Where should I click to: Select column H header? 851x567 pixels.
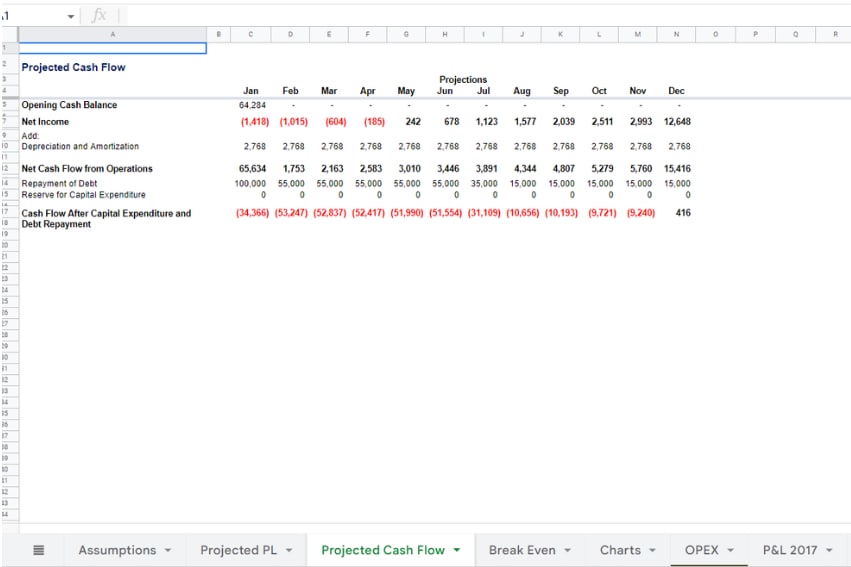[444, 34]
